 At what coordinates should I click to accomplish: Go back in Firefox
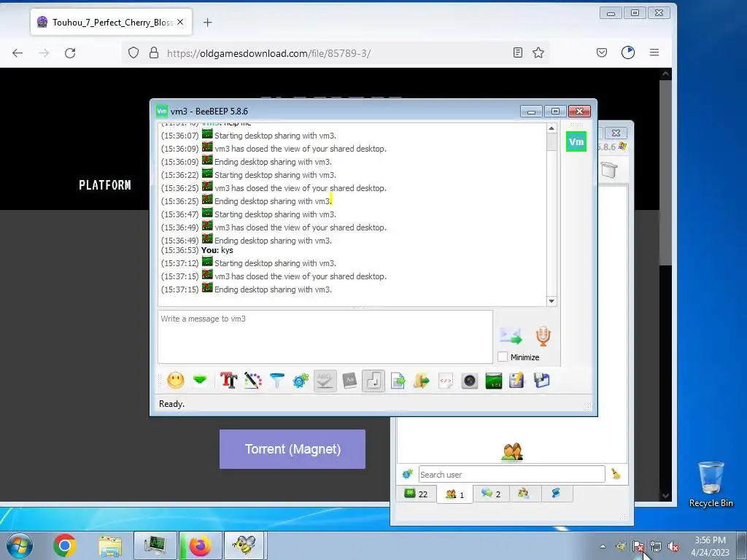(18, 52)
